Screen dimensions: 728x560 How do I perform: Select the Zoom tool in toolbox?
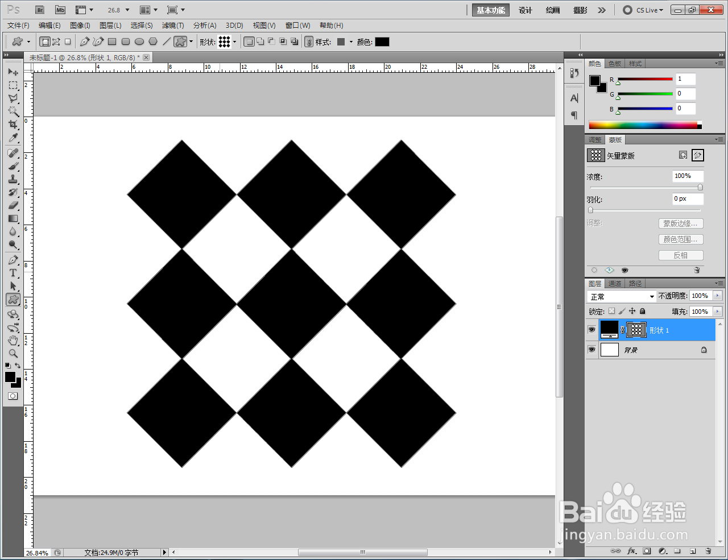point(13,354)
